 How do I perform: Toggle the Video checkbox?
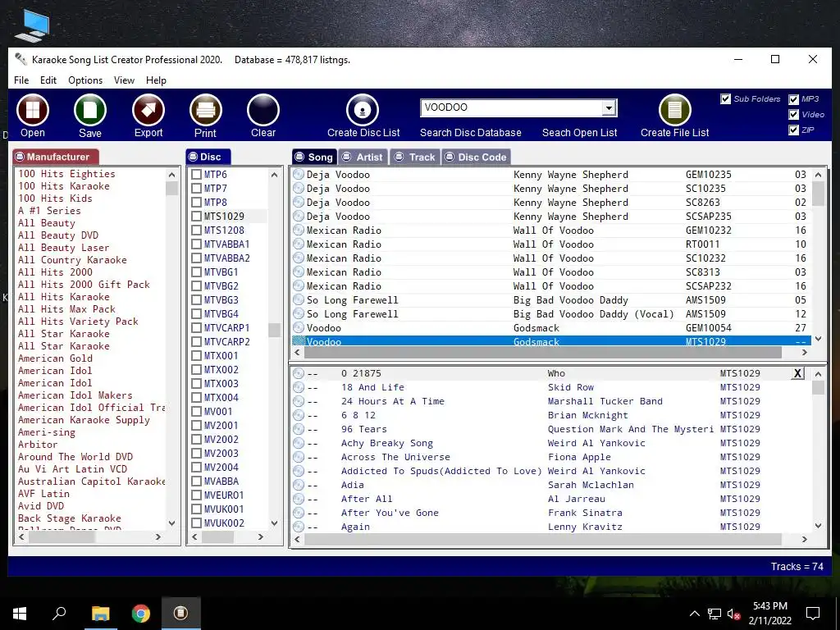click(793, 115)
